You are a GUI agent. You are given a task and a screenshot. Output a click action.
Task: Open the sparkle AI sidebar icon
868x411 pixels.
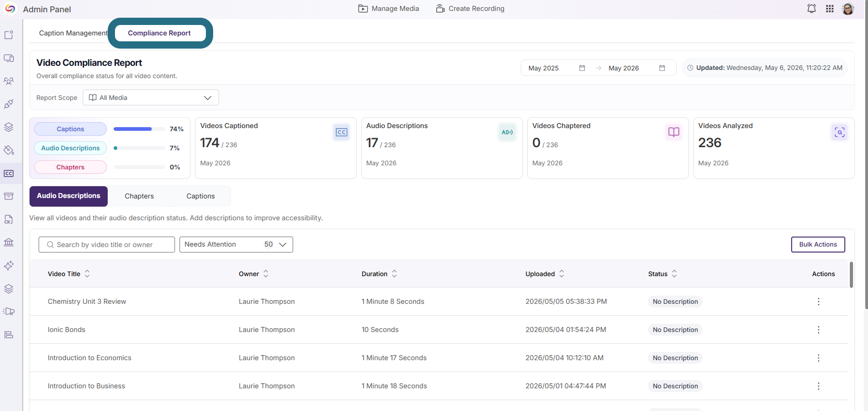click(9, 266)
